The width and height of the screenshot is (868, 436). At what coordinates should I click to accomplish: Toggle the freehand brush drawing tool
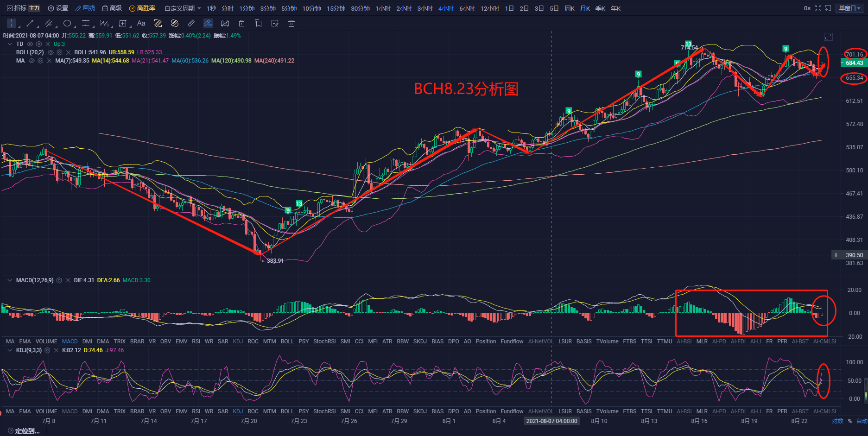[x=208, y=23]
